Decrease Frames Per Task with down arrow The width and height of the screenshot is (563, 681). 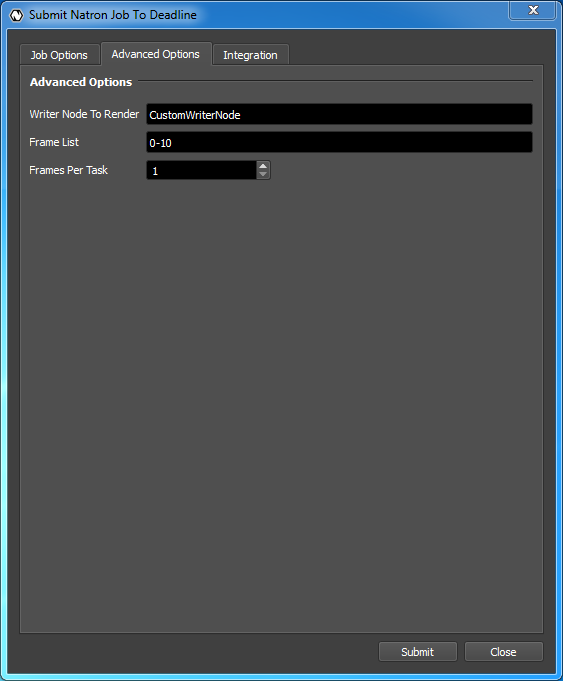point(263,174)
